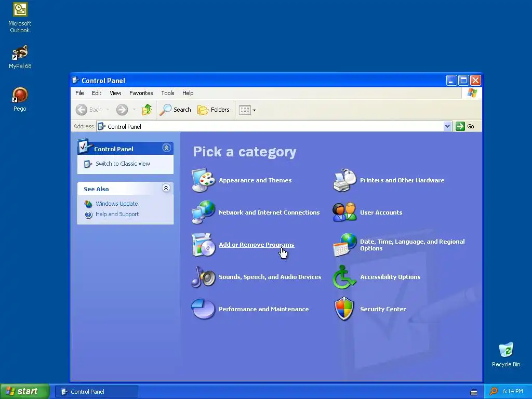Click the Help and Support question icon
Image resolution: width=532 pixels, height=399 pixels.
point(88,215)
